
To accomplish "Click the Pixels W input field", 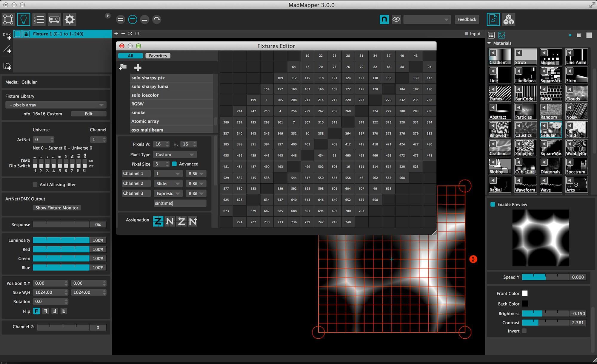I will coord(159,144).
